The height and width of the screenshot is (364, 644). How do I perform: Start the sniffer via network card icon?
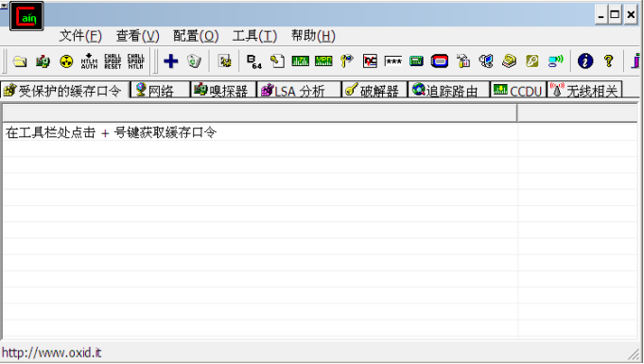pos(43,61)
